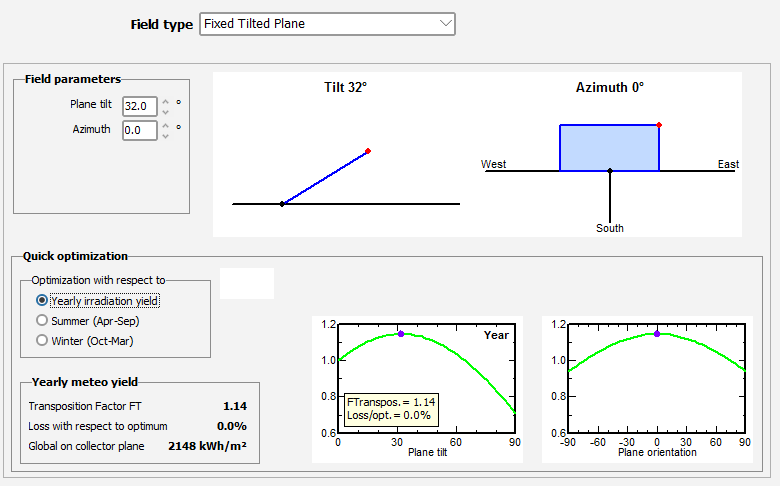The width and height of the screenshot is (780, 486).
Task: Select Winter (Oct-Mar) optimization option
Action: (42, 340)
